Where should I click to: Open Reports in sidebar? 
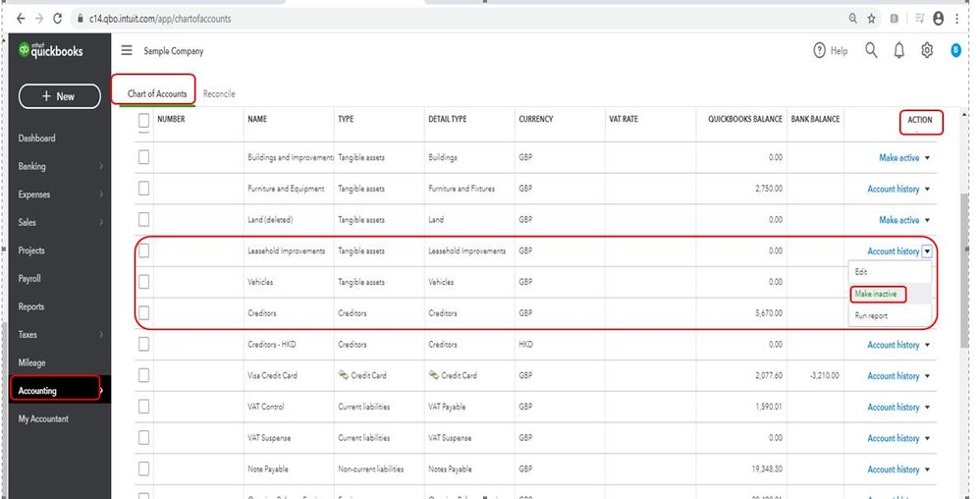point(31,307)
